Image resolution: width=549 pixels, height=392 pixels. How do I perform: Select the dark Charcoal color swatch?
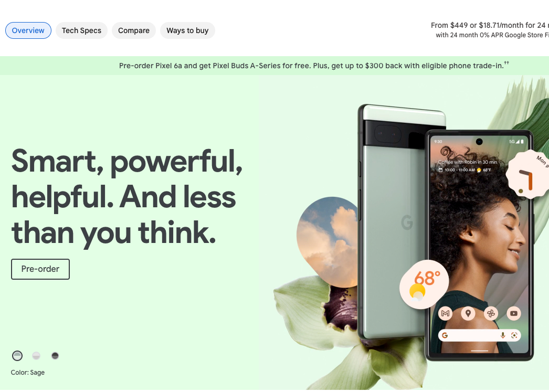point(55,356)
